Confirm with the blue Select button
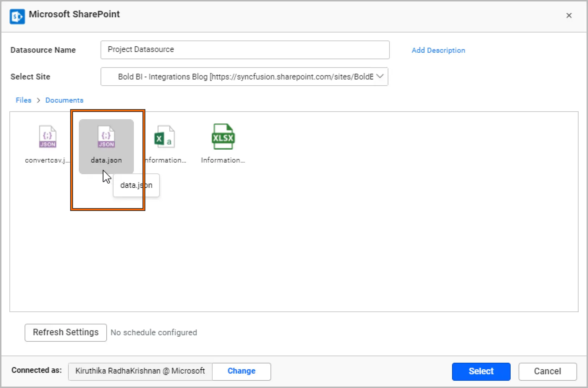 click(x=481, y=371)
